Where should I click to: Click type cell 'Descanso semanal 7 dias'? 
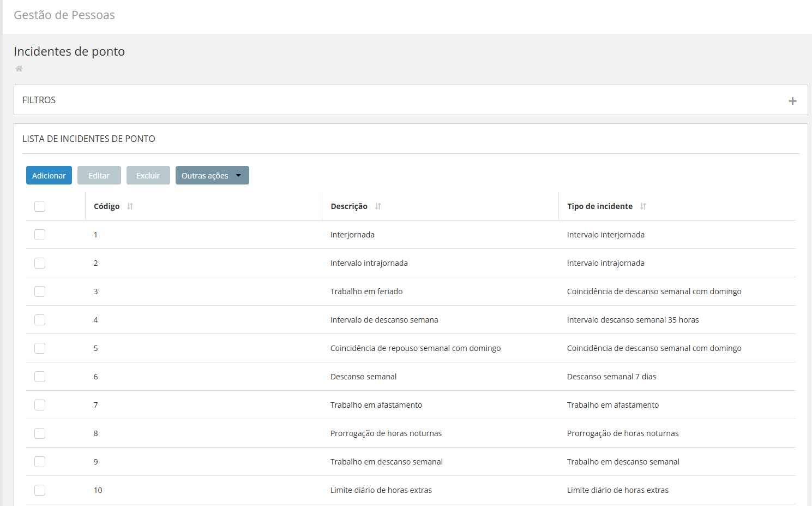pos(612,377)
